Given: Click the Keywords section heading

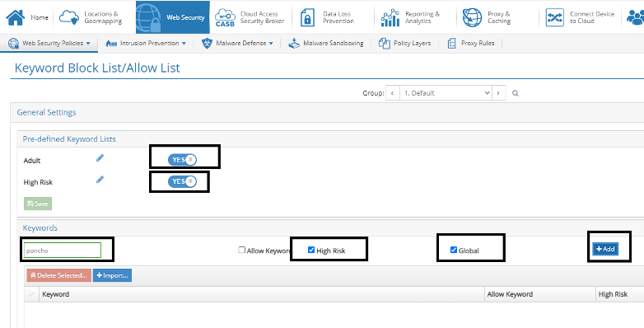Looking at the screenshot, I should [40, 227].
